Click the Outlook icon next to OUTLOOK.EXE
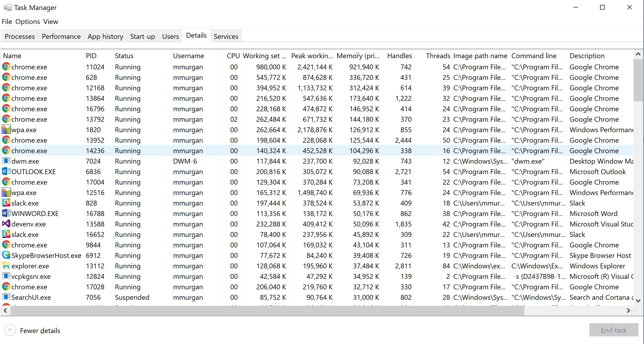 coord(6,171)
